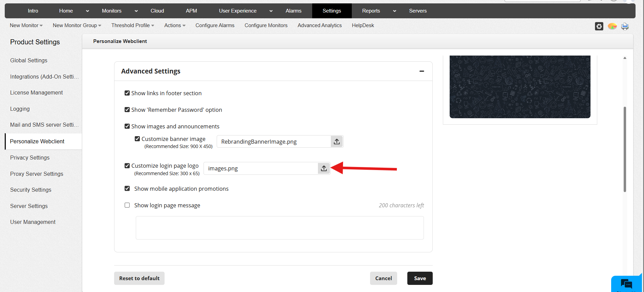Click the vertical scrollbar thumb
This screenshot has width=644, height=292.
(625, 149)
